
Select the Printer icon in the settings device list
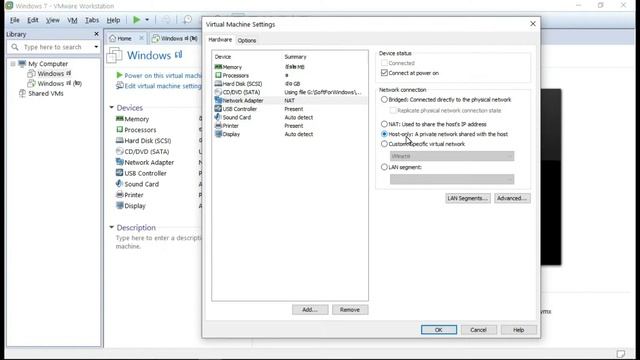click(x=218, y=126)
